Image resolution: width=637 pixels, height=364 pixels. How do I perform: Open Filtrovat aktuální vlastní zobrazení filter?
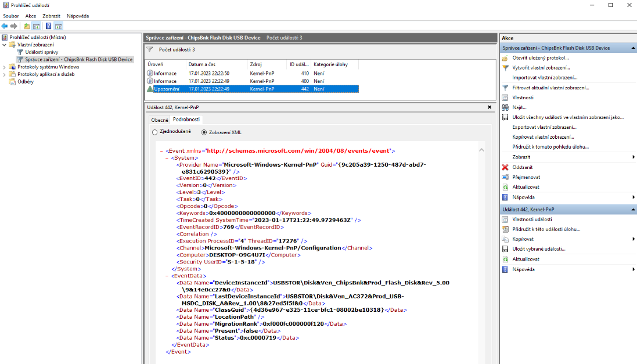[x=550, y=88]
